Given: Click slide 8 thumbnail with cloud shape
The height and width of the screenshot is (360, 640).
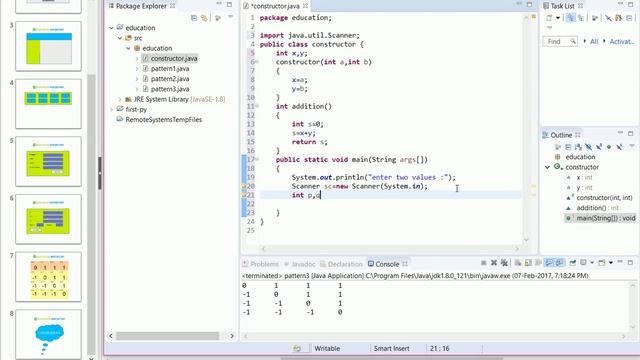Looking at the screenshot, I should point(49,334).
